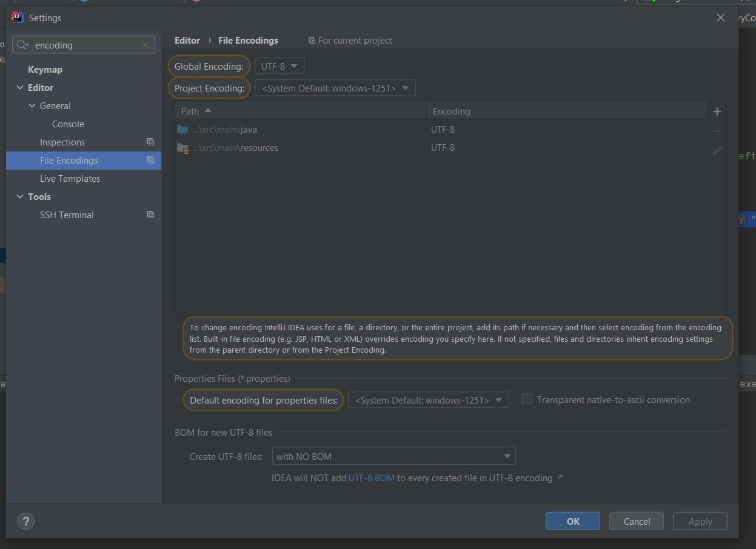Image resolution: width=756 pixels, height=549 pixels.
Task: Click the Global Encoding label
Action: (209, 66)
